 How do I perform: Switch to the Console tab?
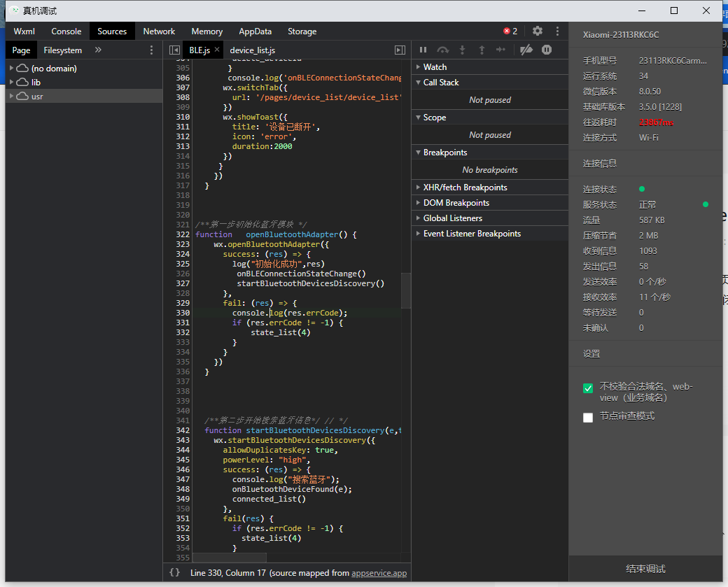pyautogui.click(x=66, y=31)
